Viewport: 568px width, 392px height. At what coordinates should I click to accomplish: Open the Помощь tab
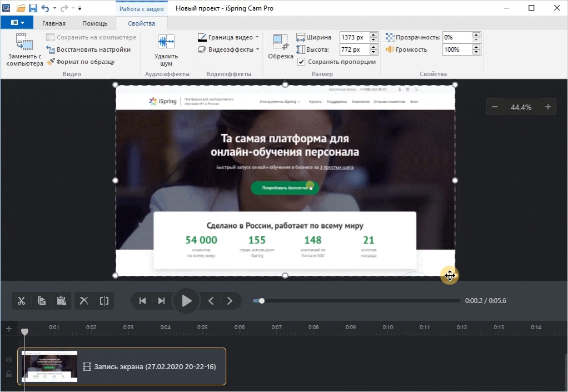pyautogui.click(x=94, y=23)
